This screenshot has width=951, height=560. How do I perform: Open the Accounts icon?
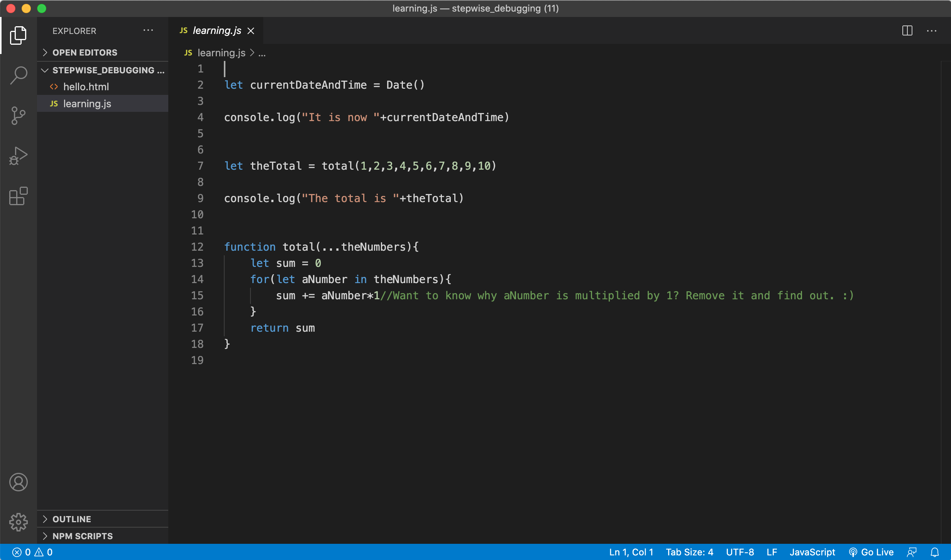(18, 482)
